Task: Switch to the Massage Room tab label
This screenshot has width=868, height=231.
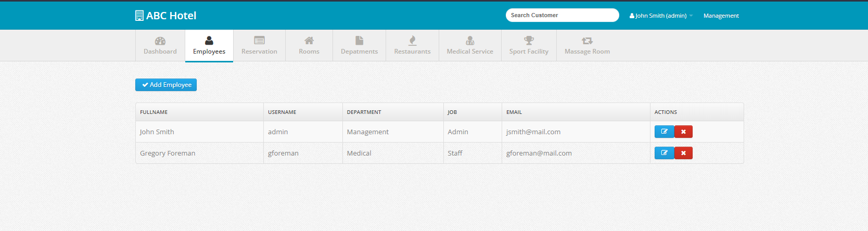Action: (587, 52)
